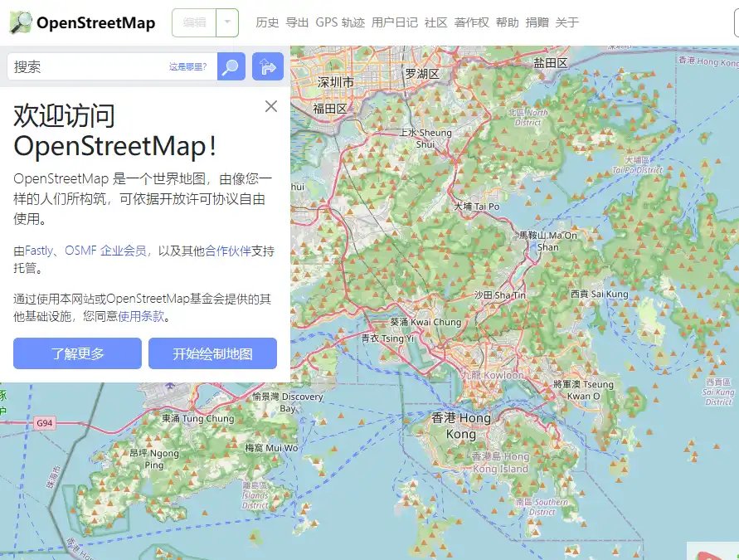The width and height of the screenshot is (739, 560).
Task: Click the 大埔區 Tai Po District label
Action: pos(637,165)
